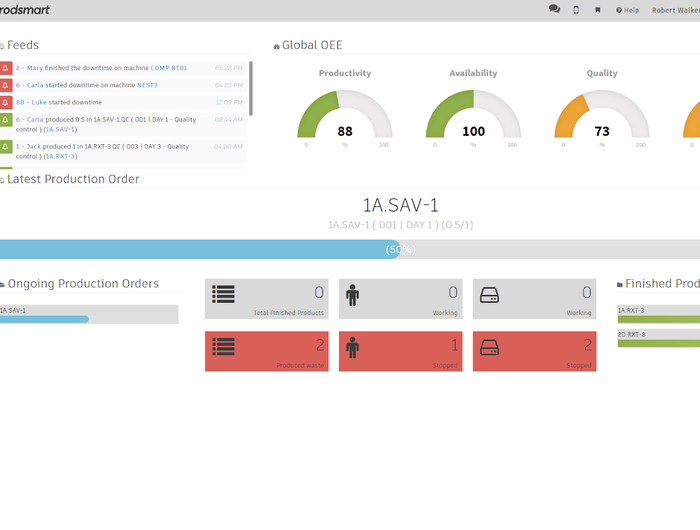Image resolution: width=700 pixels, height=530 pixels.
Task: Click the machine drive icon on gray Working card
Action: pyautogui.click(x=489, y=295)
